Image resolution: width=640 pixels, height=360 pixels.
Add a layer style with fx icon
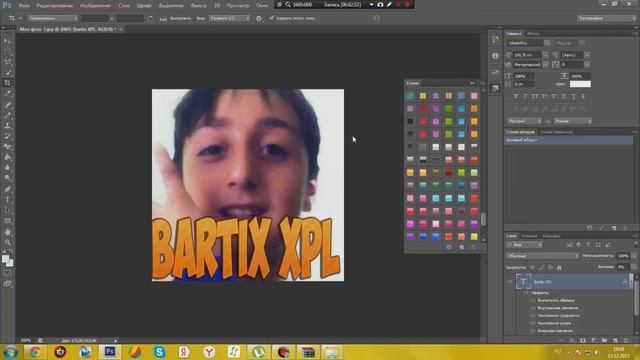[572, 340]
